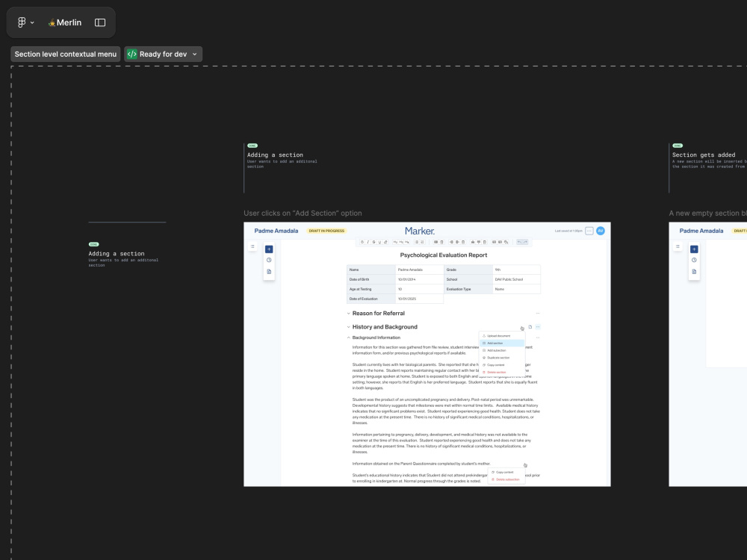The height and width of the screenshot is (560, 747).
Task: Open the Figma main menu
Action: pyautogui.click(x=25, y=22)
